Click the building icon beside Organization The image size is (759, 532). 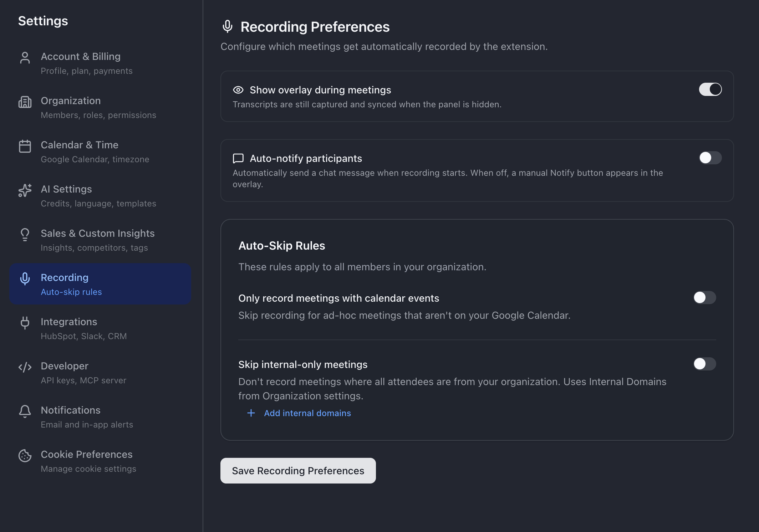click(25, 102)
